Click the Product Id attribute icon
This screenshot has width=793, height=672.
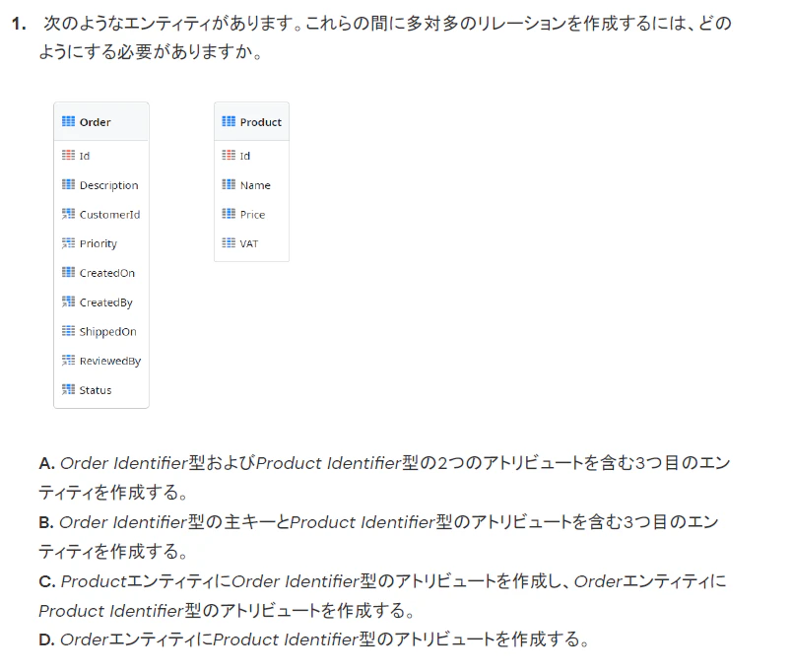229,156
